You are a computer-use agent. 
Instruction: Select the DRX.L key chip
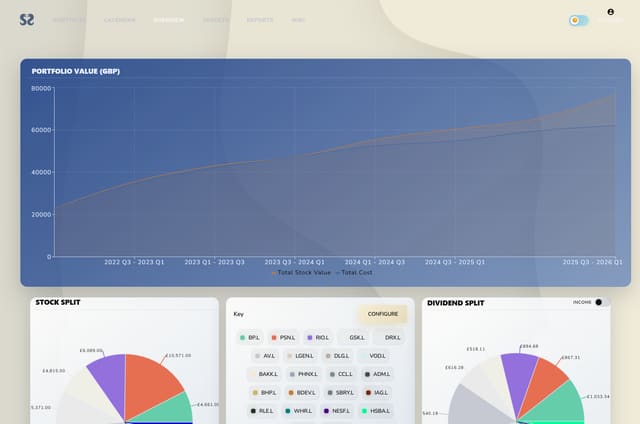(389, 337)
